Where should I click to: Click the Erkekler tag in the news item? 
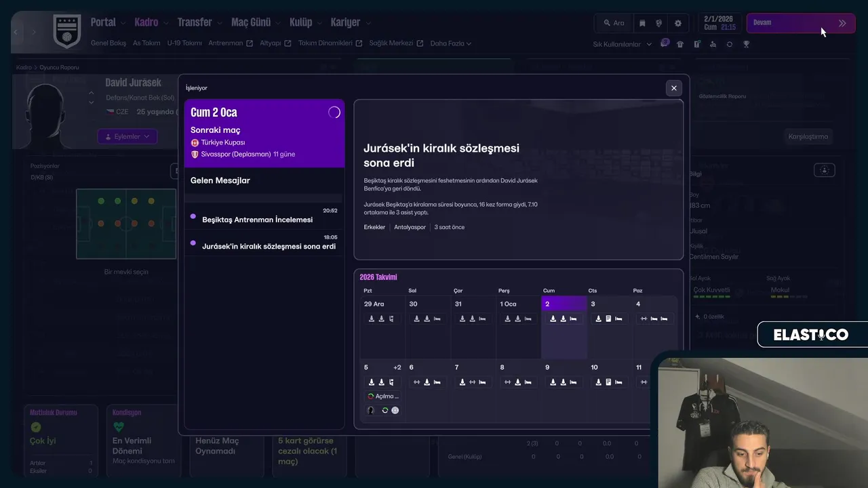[x=374, y=227]
